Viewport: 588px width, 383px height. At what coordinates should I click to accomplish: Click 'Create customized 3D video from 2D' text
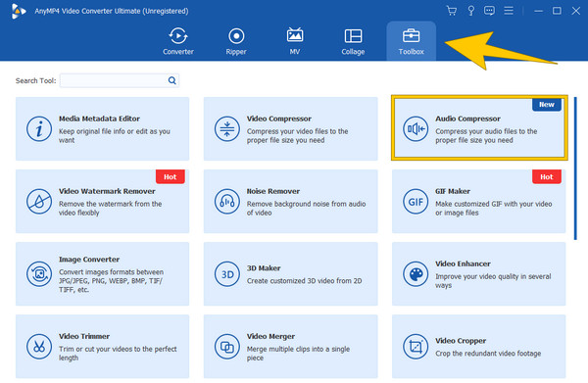tap(304, 281)
